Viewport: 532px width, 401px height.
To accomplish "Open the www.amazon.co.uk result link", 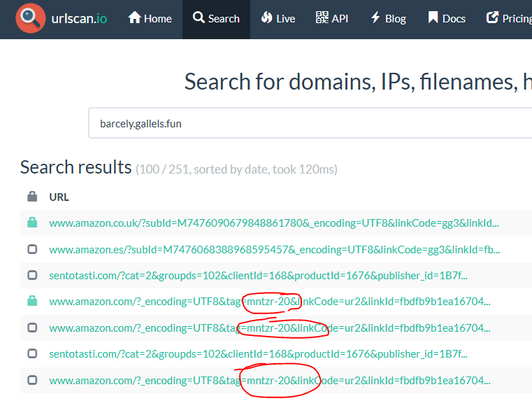I will [x=273, y=223].
